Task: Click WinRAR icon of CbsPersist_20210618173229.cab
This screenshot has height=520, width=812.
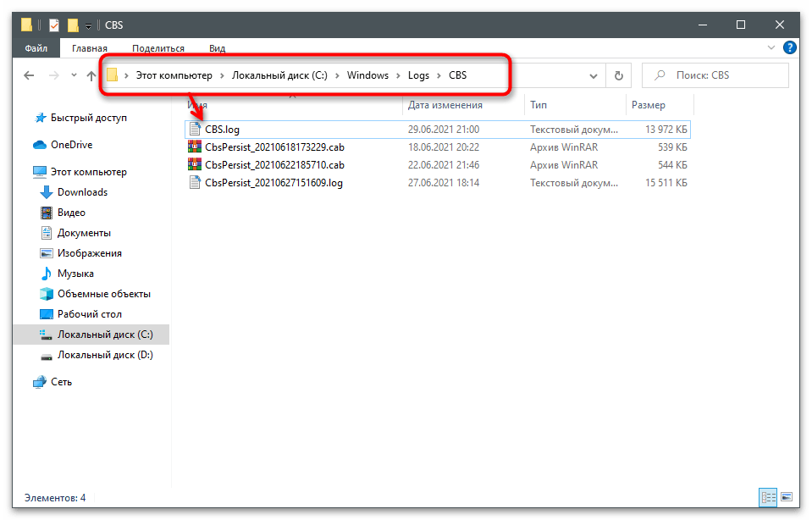Action: [195, 147]
